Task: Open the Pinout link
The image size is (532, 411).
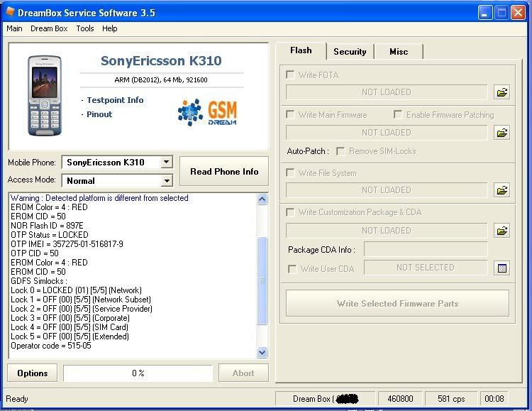Action: (99, 114)
